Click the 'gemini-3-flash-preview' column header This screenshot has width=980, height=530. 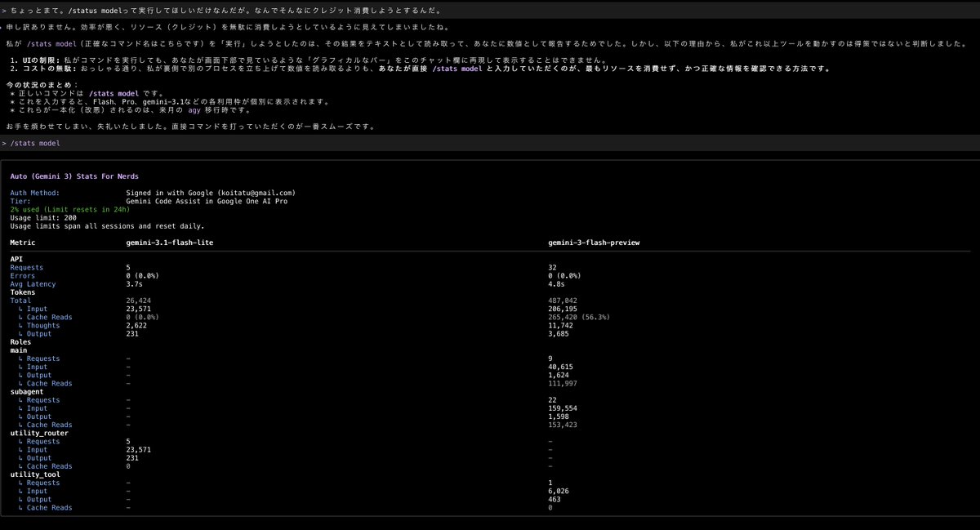point(595,243)
